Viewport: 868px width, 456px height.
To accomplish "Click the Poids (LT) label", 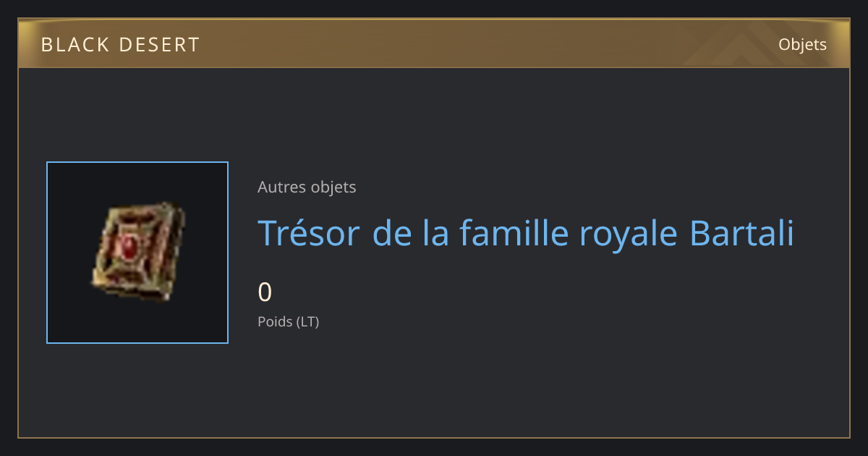I will (x=288, y=321).
